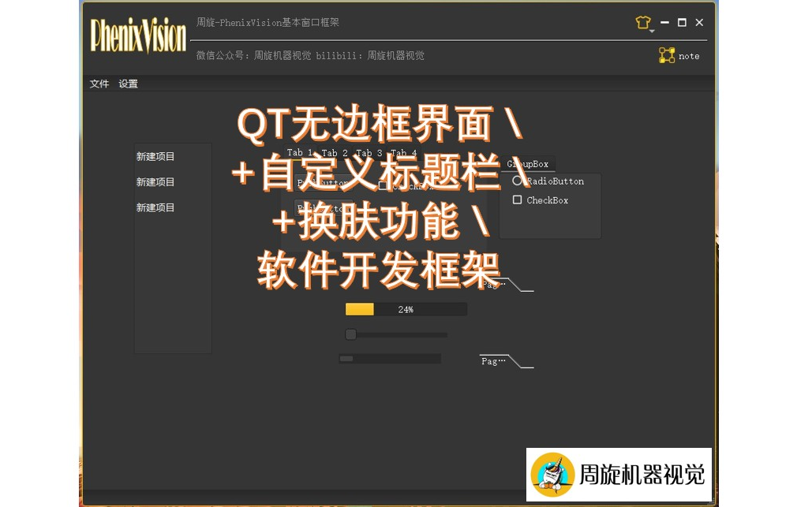Select the first 新建项目 list entry

click(155, 156)
